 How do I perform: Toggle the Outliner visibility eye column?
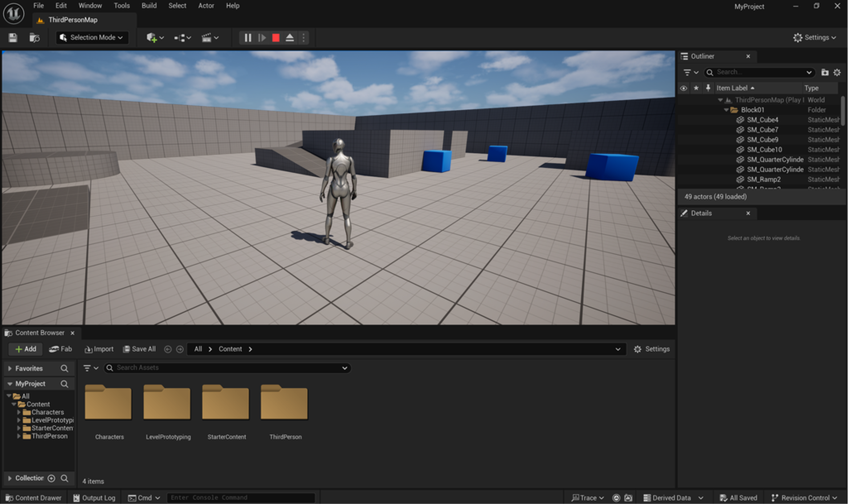click(x=683, y=88)
